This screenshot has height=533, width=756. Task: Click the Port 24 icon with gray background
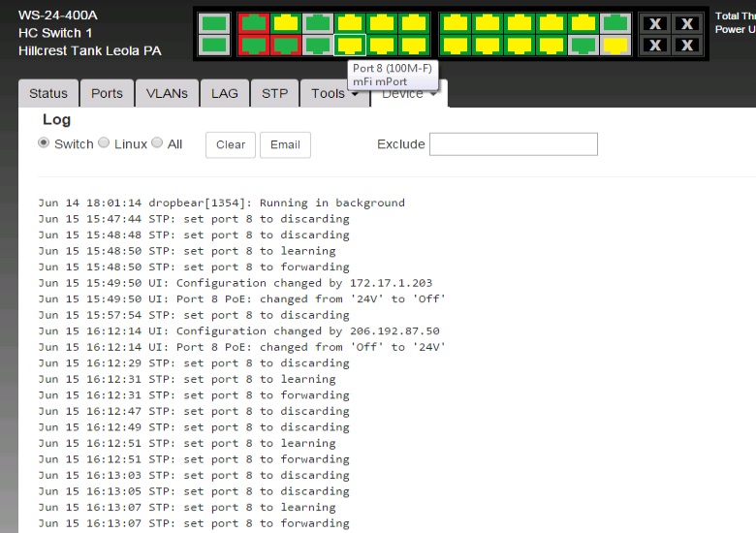tap(613, 45)
